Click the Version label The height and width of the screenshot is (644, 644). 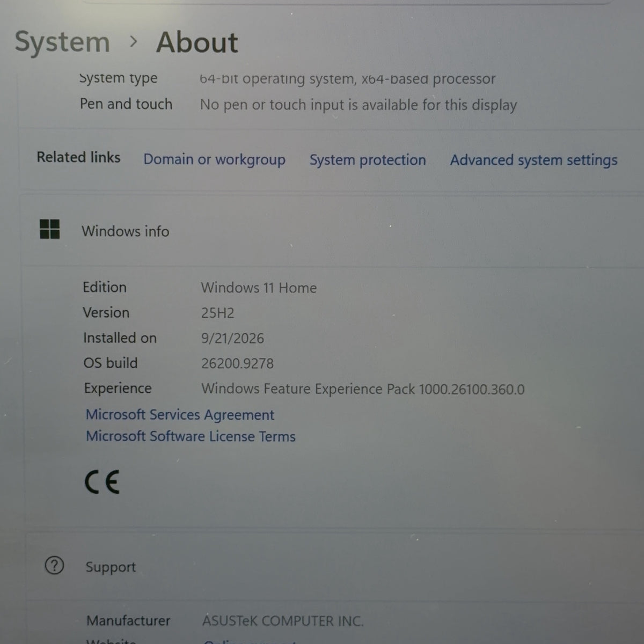[106, 312]
